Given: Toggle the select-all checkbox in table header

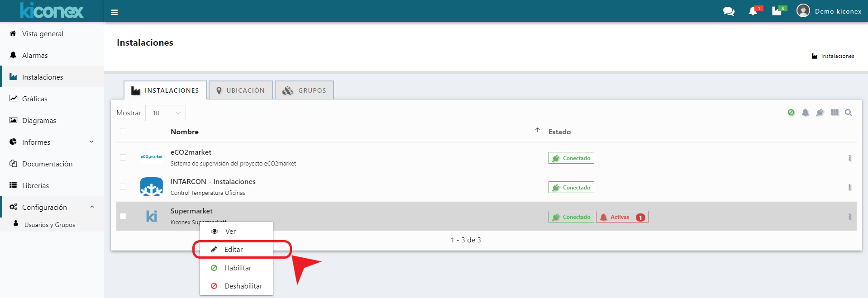Looking at the screenshot, I should (x=123, y=132).
